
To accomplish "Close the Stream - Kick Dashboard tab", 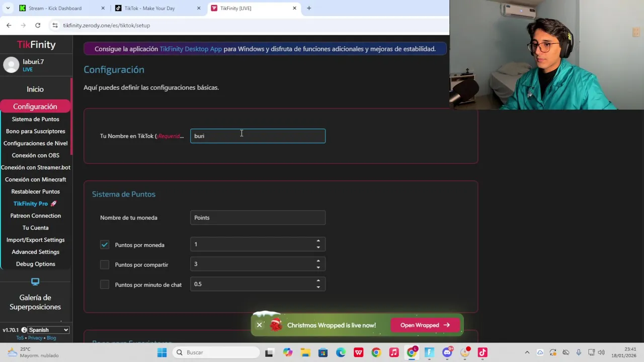I will 103,8.
